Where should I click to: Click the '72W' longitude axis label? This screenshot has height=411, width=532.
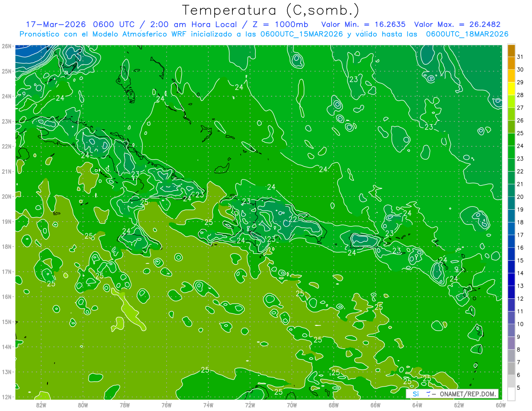pos(250,405)
